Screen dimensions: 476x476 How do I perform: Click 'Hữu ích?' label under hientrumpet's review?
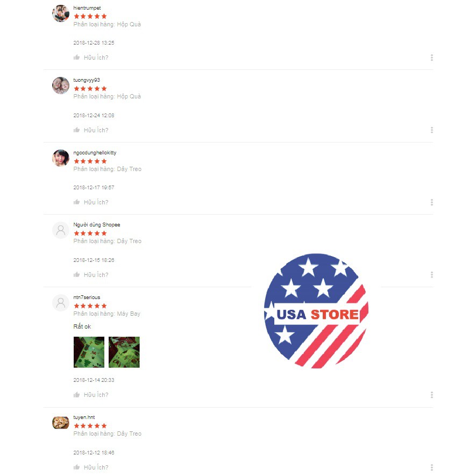pyautogui.click(x=96, y=58)
